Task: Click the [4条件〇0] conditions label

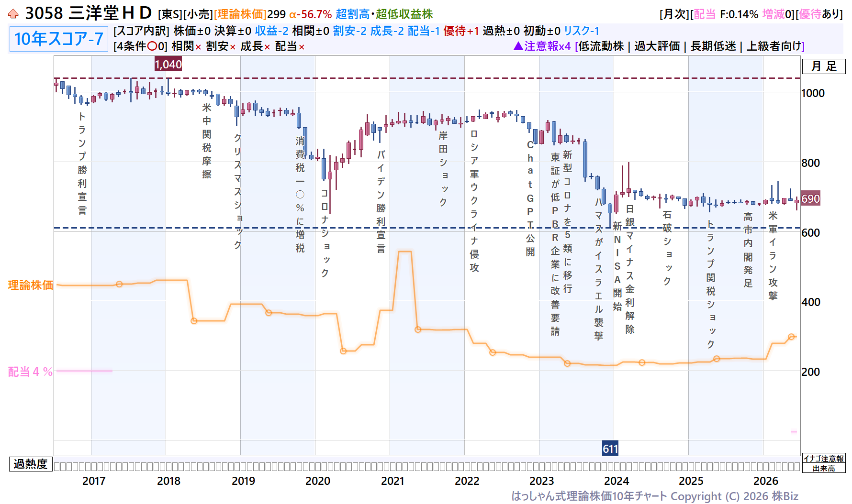Action: [x=141, y=46]
